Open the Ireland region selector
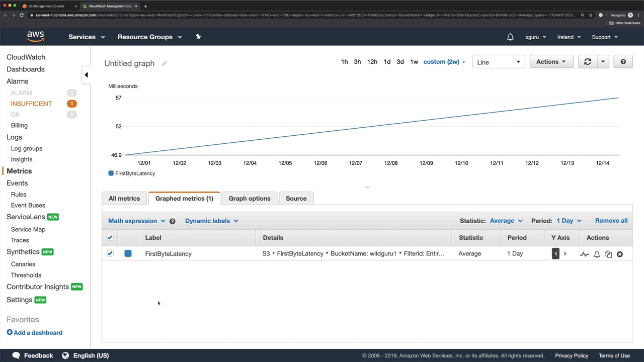644x362 pixels. [x=569, y=37]
